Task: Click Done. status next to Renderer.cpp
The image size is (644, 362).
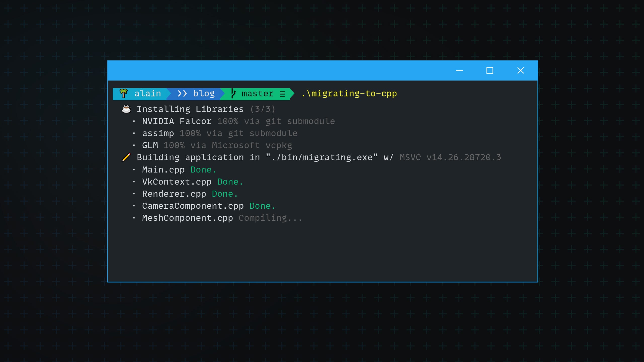Action: tap(225, 194)
